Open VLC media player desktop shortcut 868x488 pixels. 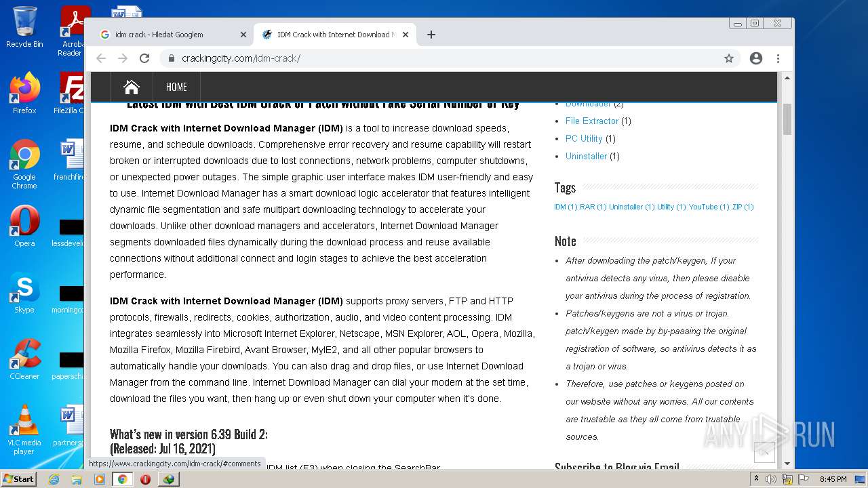pos(24,430)
